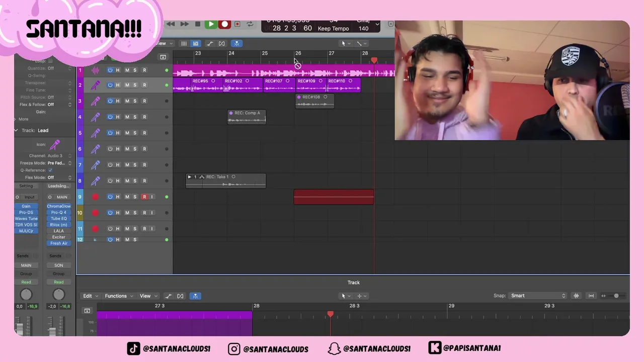644x362 pixels.
Task: Click the track icon in inspector
Action: (x=55, y=144)
